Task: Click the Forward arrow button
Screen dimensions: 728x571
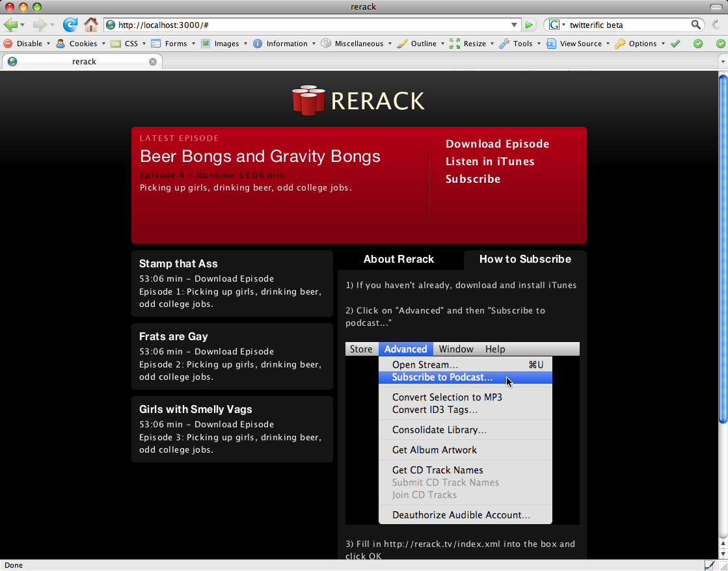Action: coord(40,25)
